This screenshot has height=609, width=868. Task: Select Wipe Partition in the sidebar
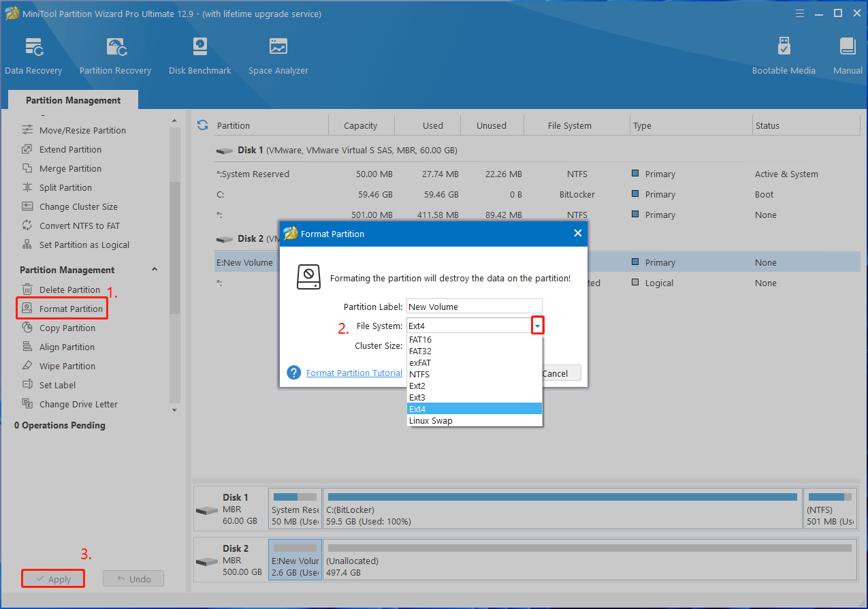[67, 366]
